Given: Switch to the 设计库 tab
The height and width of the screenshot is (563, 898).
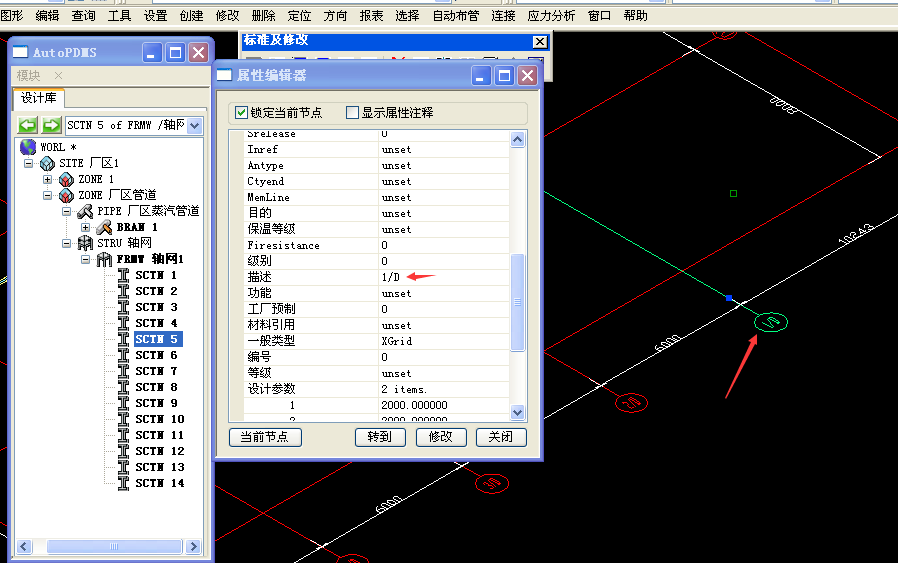Looking at the screenshot, I should (39, 98).
